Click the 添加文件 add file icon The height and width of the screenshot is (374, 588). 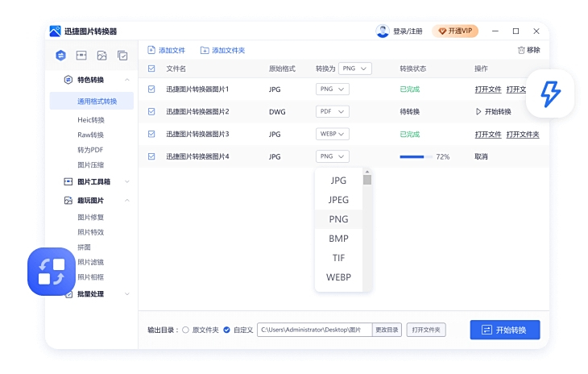click(151, 50)
